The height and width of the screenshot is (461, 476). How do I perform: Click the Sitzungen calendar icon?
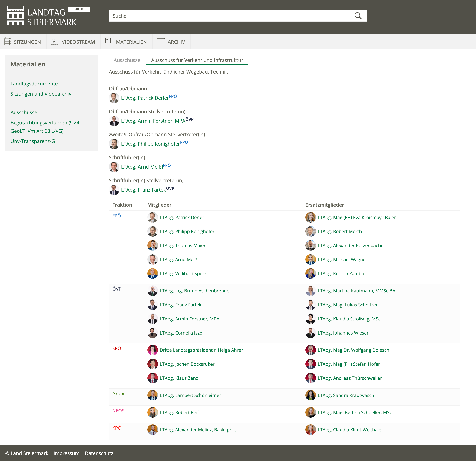pyautogui.click(x=8, y=42)
